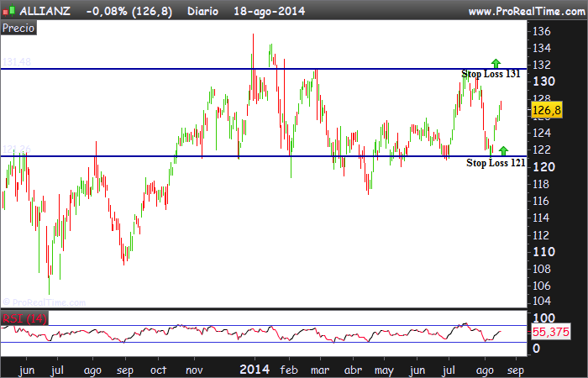588x378 pixels.
Task: Click the nov month label on time axis
Action: tap(194, 370)
